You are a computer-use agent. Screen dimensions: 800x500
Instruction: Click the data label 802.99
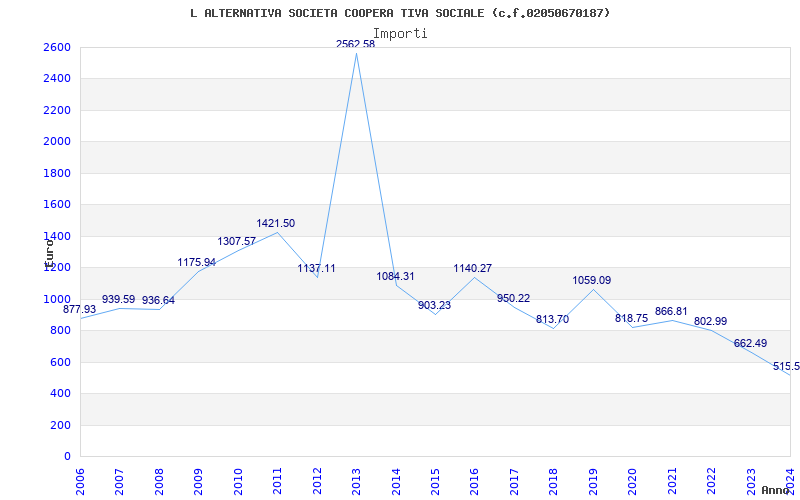click(711, 322)
